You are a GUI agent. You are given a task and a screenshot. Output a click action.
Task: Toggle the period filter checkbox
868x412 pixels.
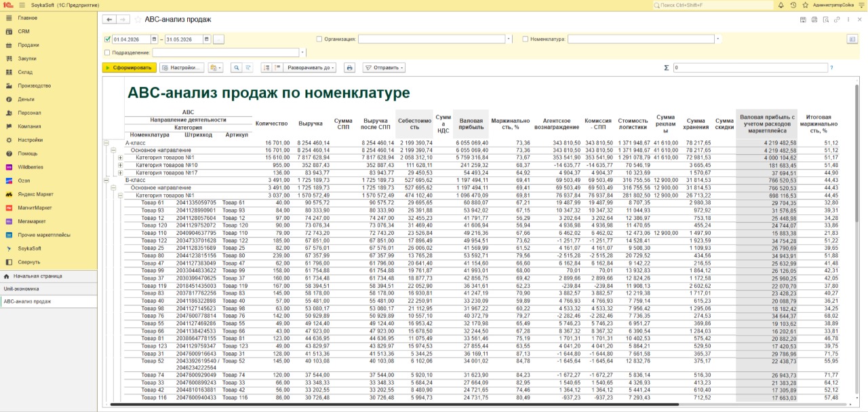[107, 39]
